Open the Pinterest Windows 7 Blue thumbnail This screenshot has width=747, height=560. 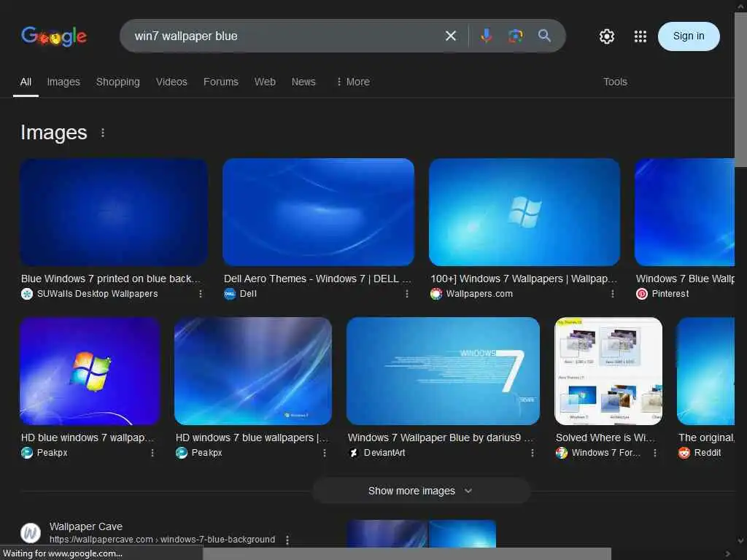point(684,212)
